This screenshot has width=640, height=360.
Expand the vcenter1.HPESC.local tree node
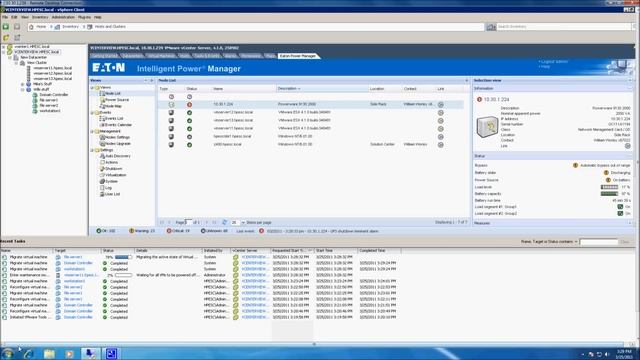4,47
